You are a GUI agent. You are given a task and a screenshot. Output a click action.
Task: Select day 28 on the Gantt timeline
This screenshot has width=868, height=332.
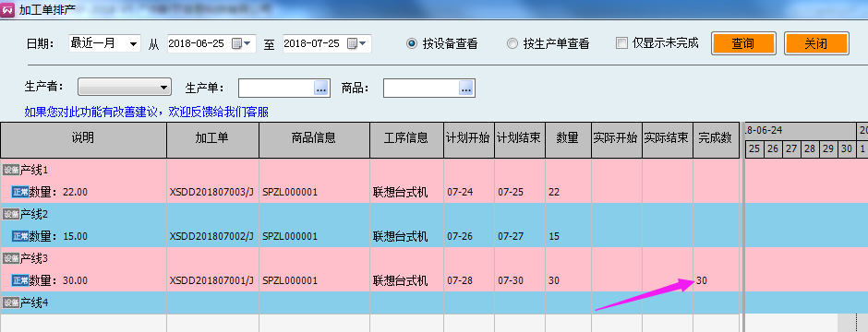coord(809,149)
